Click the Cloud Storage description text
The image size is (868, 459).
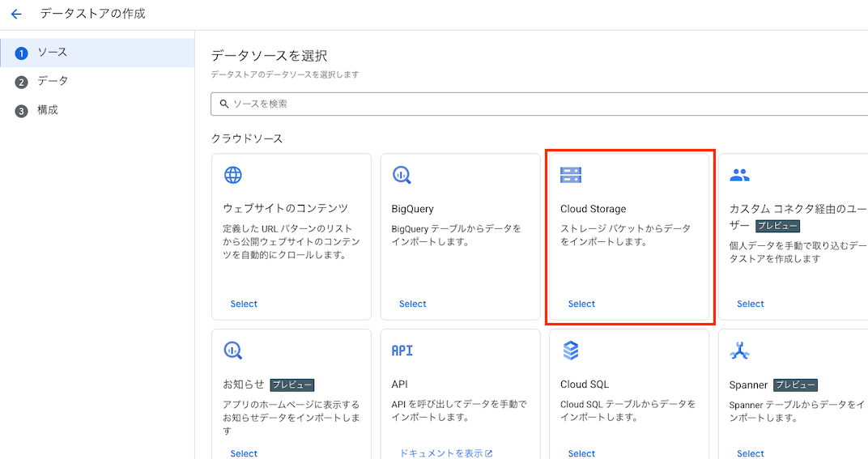tap(626, 236)
